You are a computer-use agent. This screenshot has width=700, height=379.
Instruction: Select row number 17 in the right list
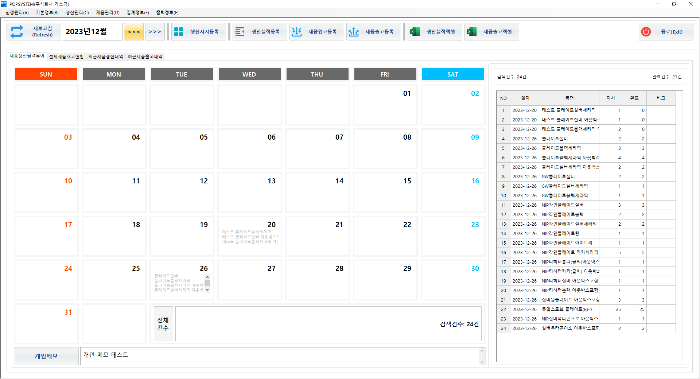tap(586, 262)
